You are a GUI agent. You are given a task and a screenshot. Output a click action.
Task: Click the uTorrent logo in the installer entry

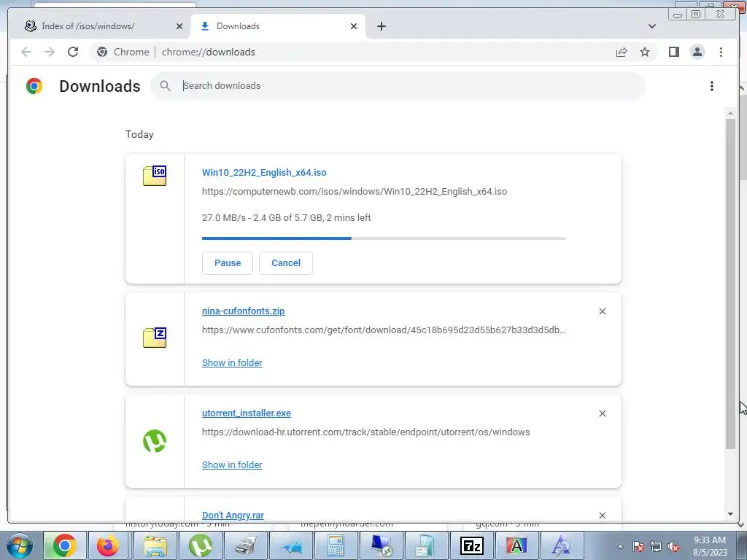(155, 441)
